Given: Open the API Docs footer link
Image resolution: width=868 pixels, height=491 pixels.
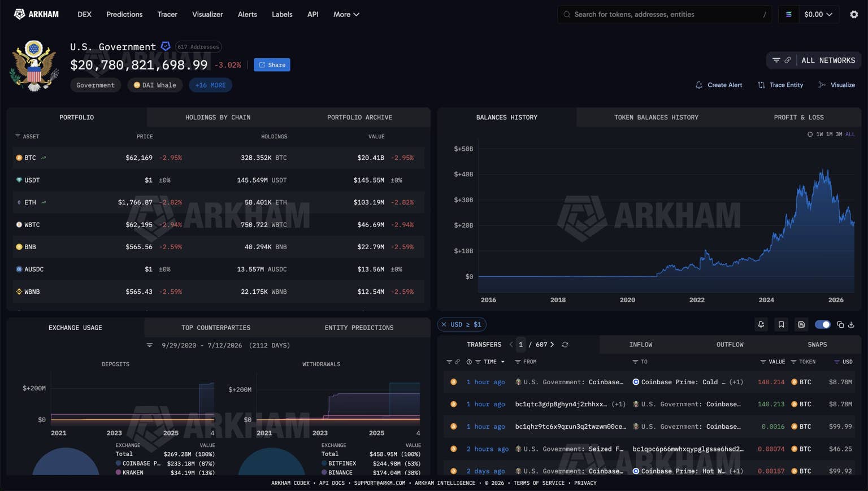Looking at the screenshot, I should tap(332, 483).
